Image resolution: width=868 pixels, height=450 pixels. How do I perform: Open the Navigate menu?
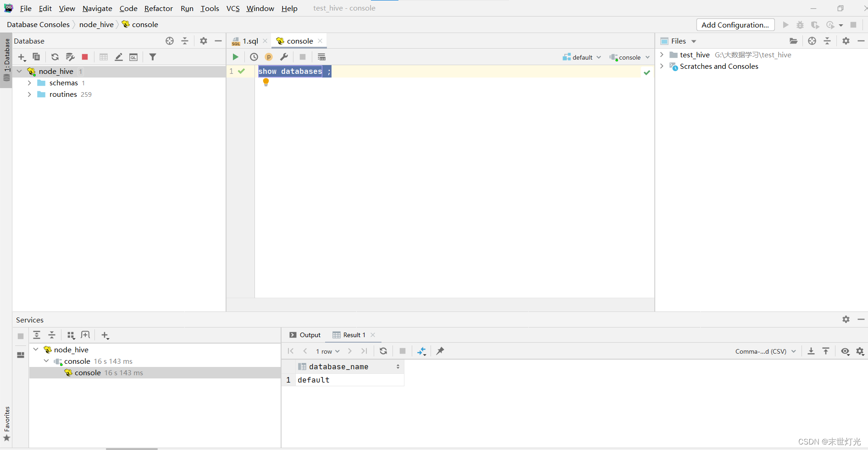click(97, 8)
